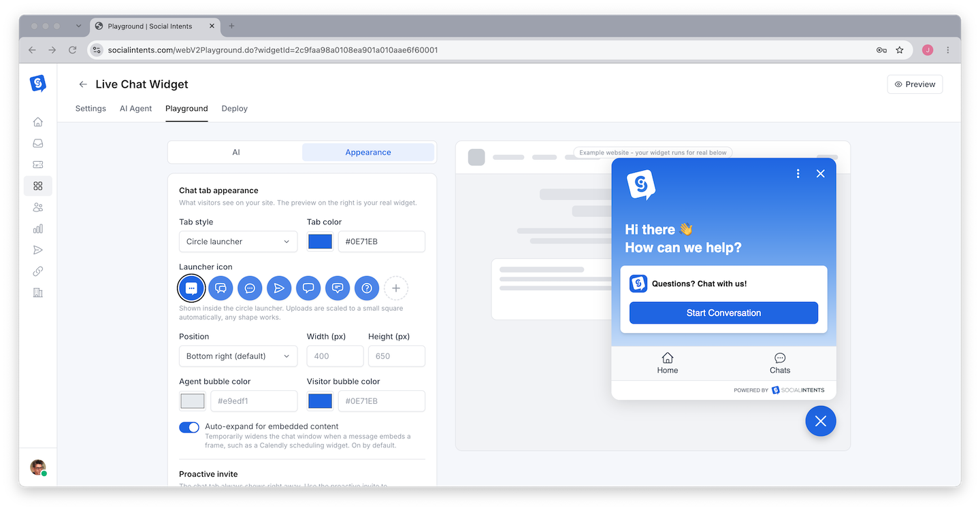Select the AI panel tab
The height and width of the screenshot is (510, 980).
236,152
